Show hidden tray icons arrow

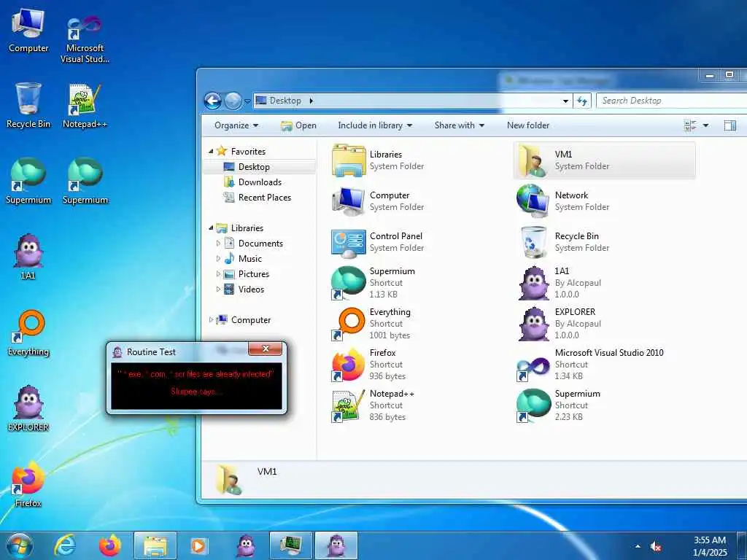[x=638, y=546]
